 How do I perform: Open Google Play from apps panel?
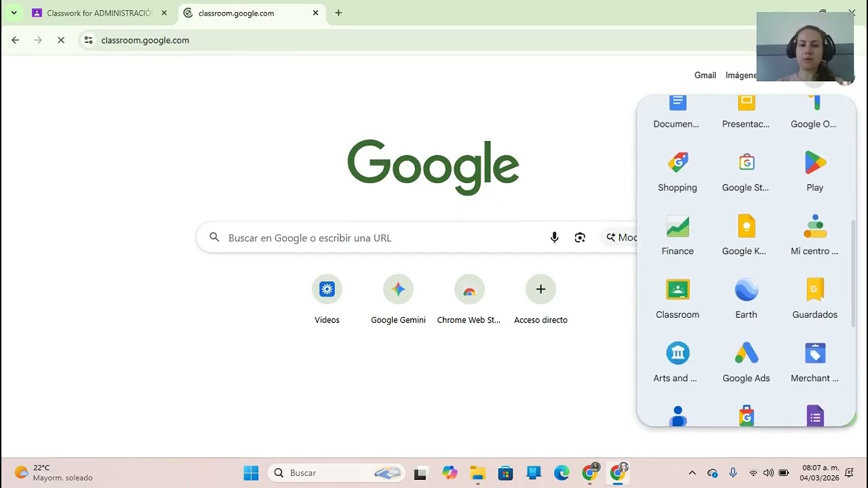tap(814, 172)
